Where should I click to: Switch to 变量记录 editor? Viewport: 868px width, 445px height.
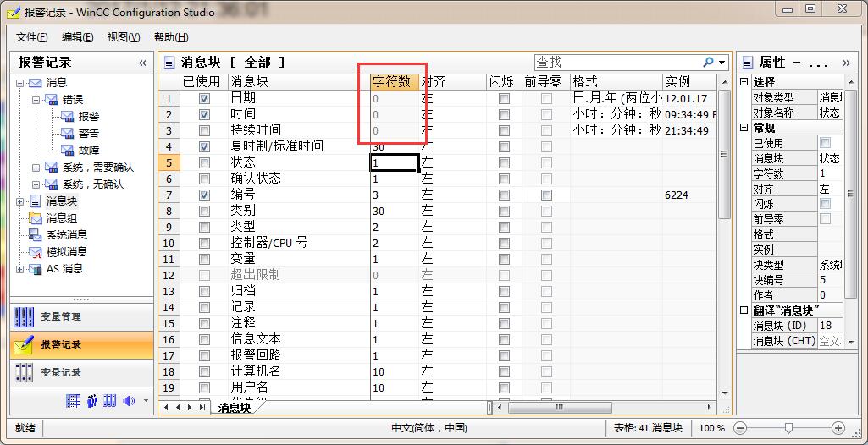coord(81,372)
